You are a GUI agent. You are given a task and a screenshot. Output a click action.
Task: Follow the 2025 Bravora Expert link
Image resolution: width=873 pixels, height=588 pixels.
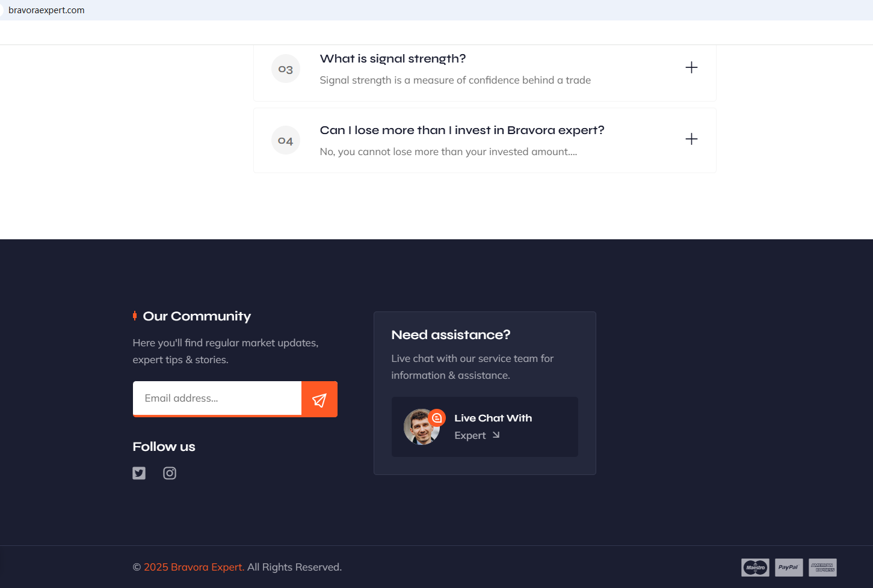pos(194,567)
